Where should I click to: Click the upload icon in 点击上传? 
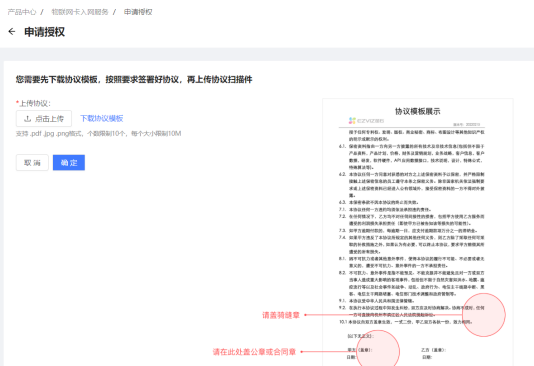point(28,119)
